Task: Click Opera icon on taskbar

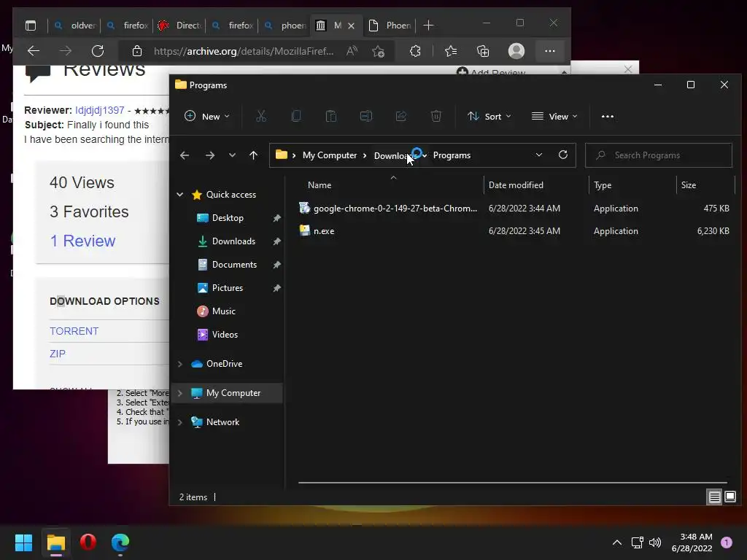Action: click(x=88, y=542)
